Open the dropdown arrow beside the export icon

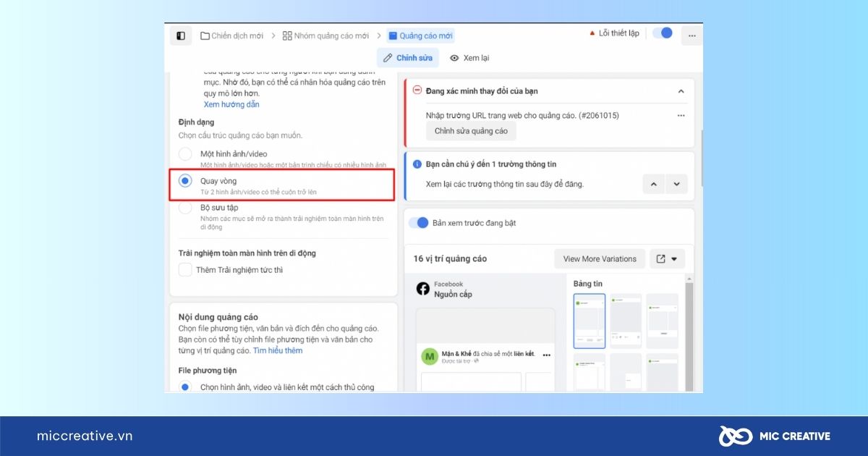(x=674, y=259)
